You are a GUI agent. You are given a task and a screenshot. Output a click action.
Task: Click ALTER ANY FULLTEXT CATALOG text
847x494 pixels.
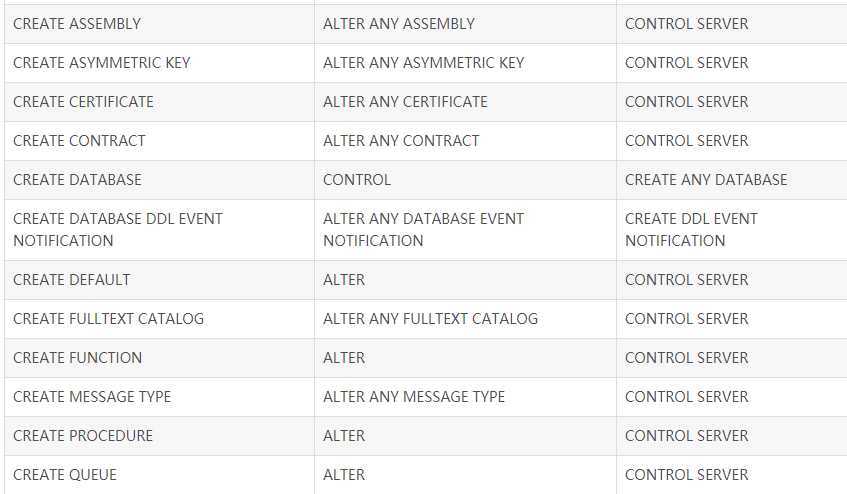[x=431, y=319]
